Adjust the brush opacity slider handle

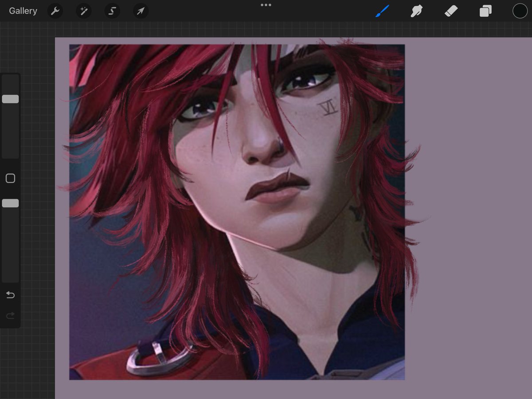click(x=10, y=203)
